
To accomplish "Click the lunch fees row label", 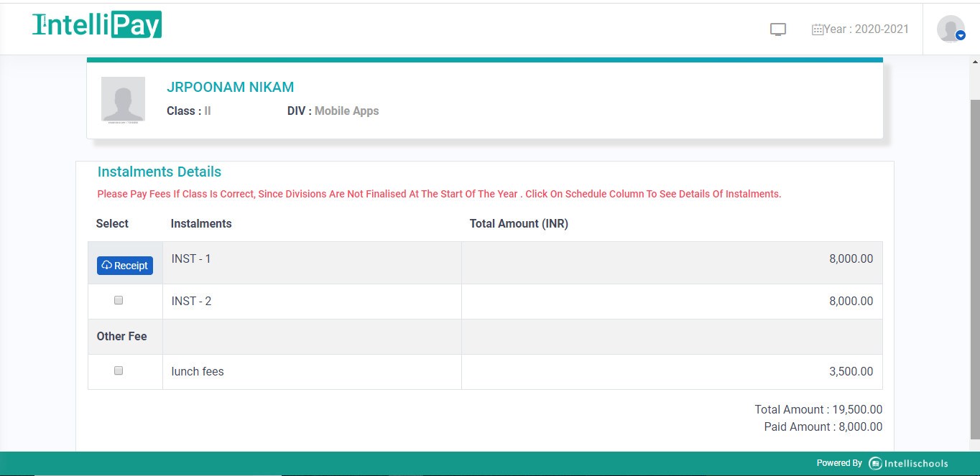I will (198, 372).
